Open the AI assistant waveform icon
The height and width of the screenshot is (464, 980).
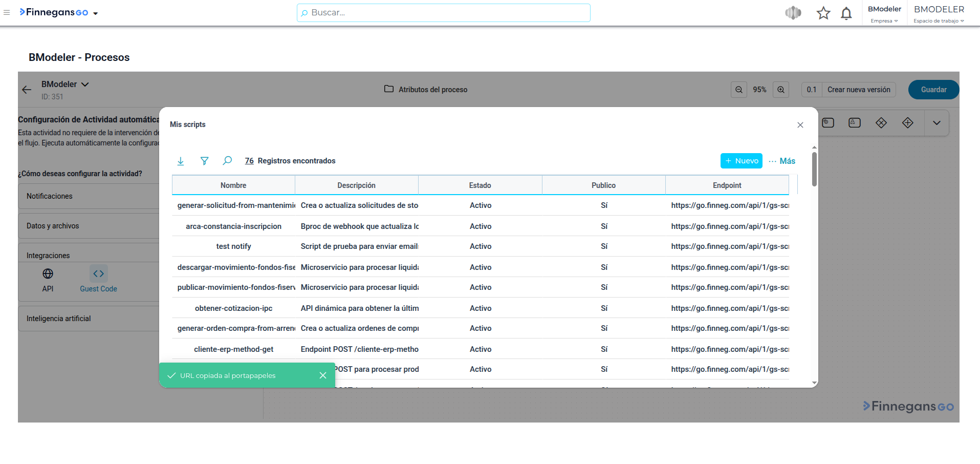pyautogui.click(x=793, y=13)
